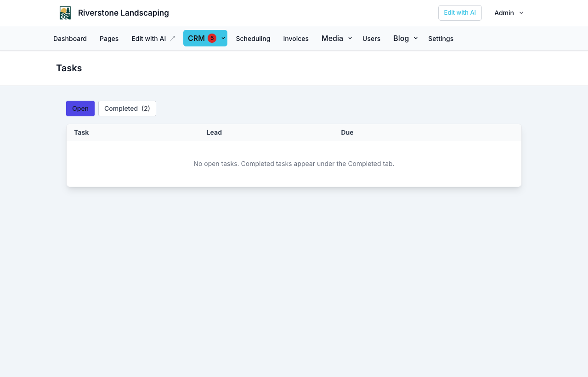Viewport: 588px width, 377px height.
Task: Click the Lead column header
Action: pyautogui.click(x=214, y=132)
